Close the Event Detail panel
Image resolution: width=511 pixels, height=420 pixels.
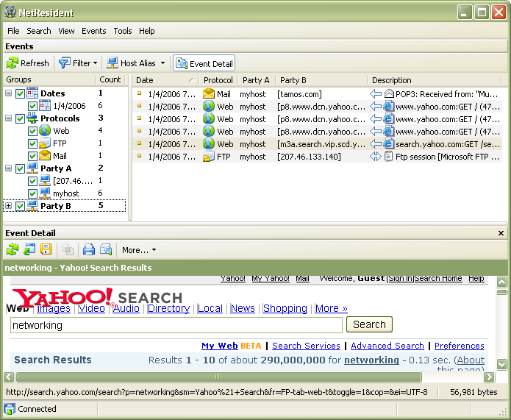point(501,233)
